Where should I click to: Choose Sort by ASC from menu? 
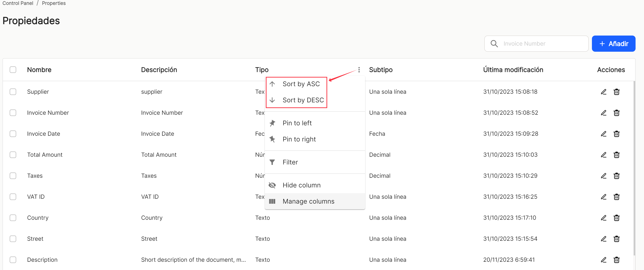[x=315, y=84]
